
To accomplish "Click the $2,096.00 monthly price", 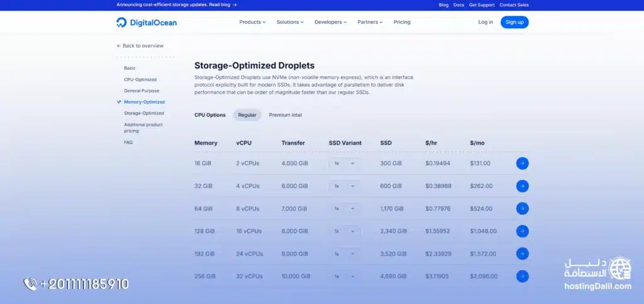I will click(484, 276).
